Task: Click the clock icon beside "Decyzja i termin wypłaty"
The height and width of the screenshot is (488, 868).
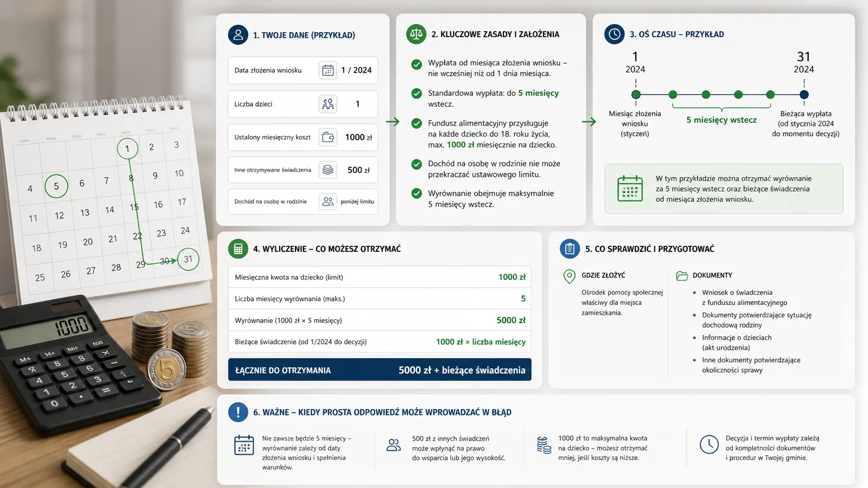Action: coord(709,445)
